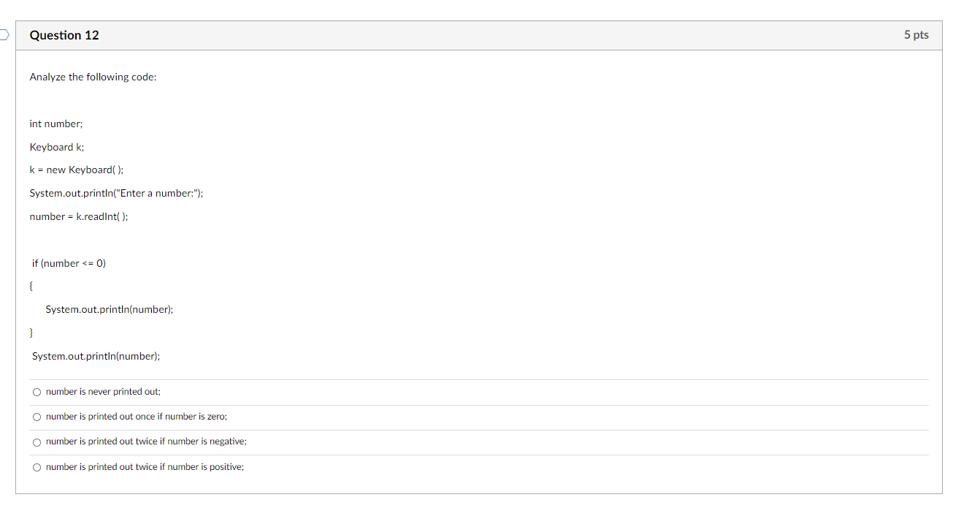980x508 pixels.
Task: Click the "if (number <= 0)" condition line
Action: (x=68, y=263)
